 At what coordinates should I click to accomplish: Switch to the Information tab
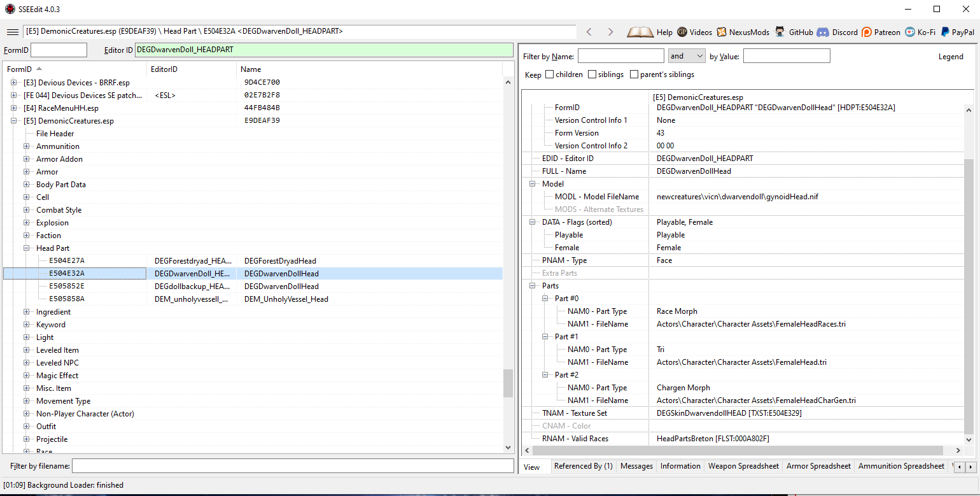click(x=680, y=466)
